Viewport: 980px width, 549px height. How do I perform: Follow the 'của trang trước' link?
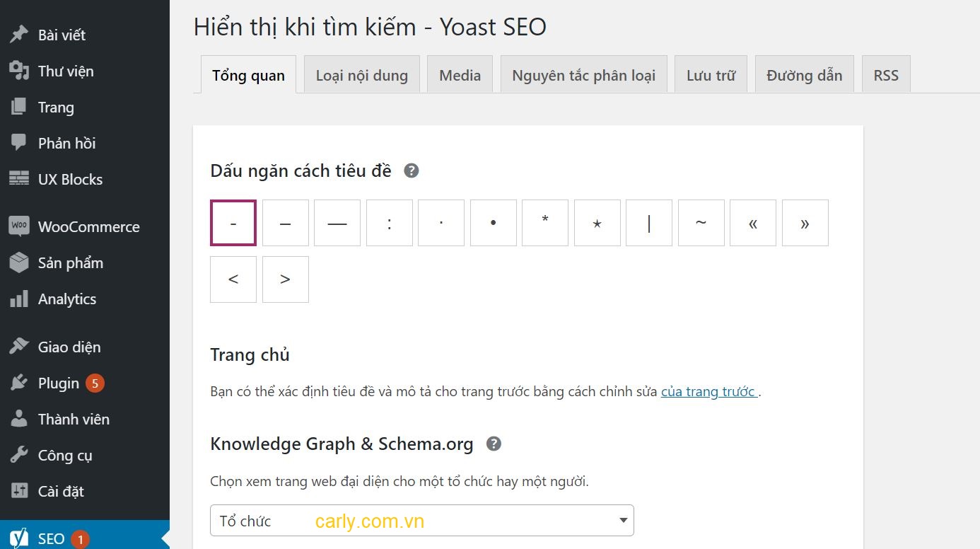point(708,391)
